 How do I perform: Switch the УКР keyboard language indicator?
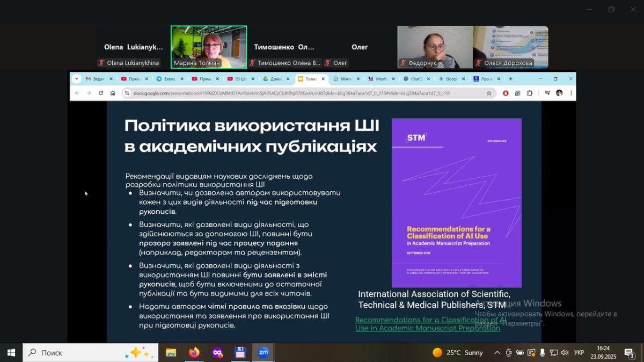point(579,353)
